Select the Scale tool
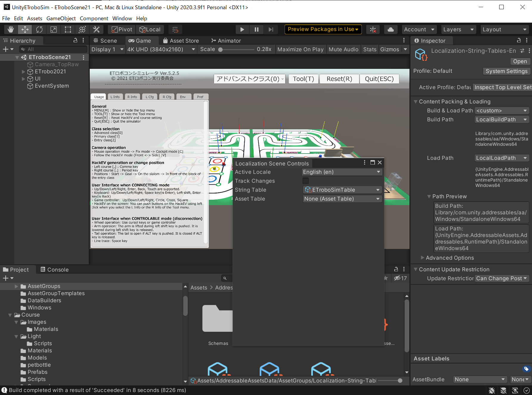The image size is (532, 395). [54, 30]
